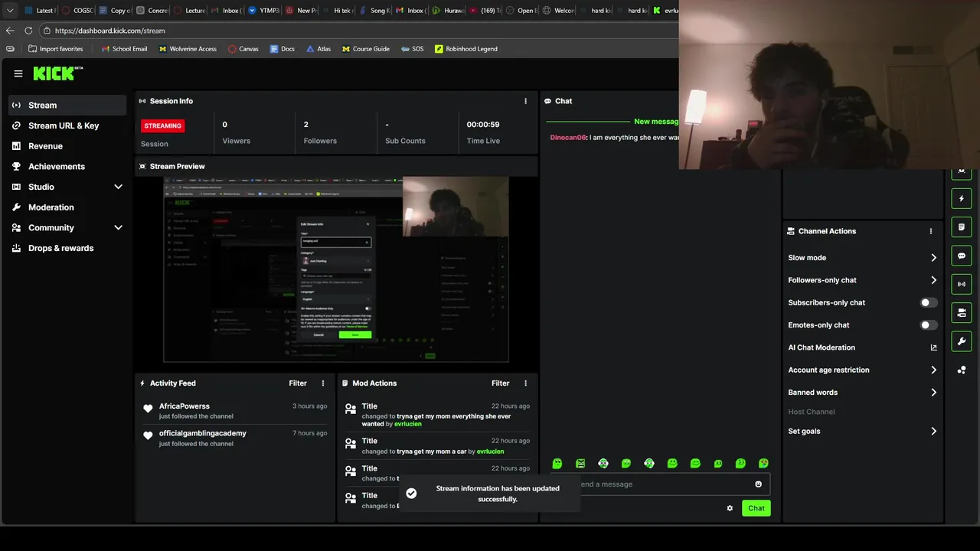Click the heart icon beside AfricaPowerss

pos(148,409)
